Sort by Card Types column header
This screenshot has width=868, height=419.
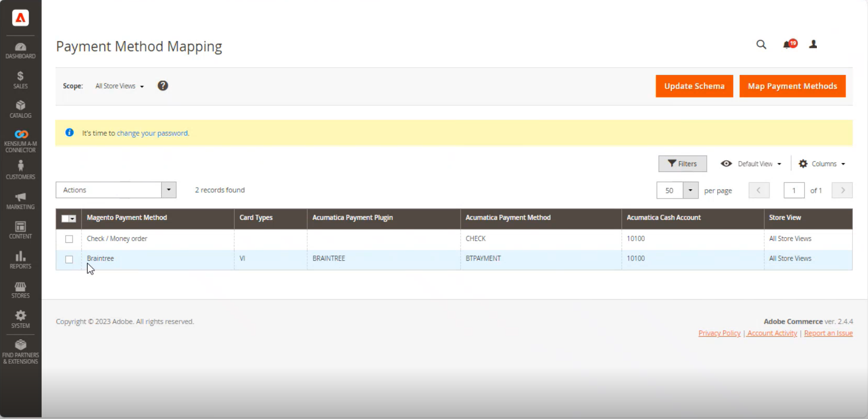271,218
